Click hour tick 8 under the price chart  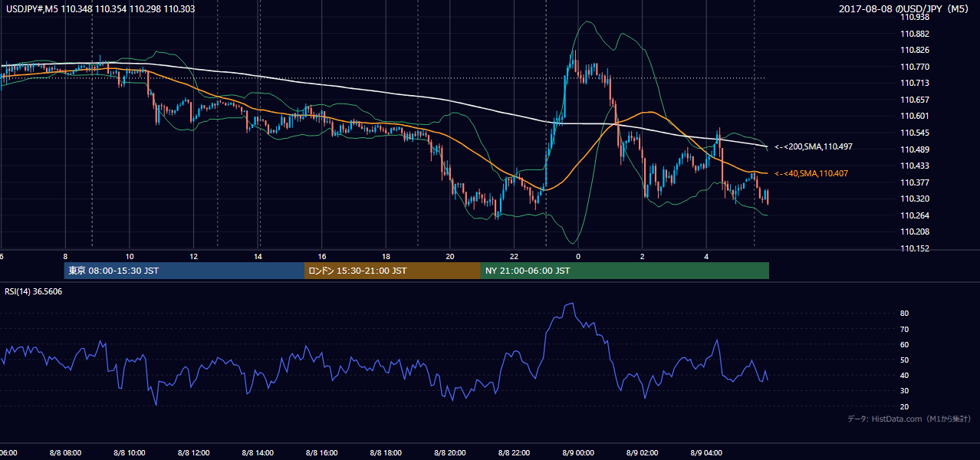coord(65,257)
